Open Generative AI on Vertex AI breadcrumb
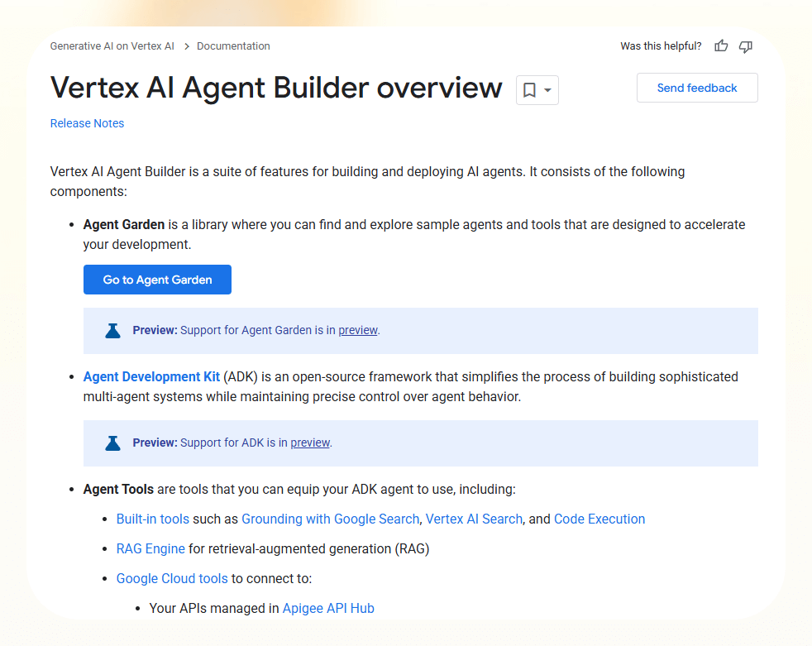Viewport: 812px width, 646px height. (x=112, y=46)
